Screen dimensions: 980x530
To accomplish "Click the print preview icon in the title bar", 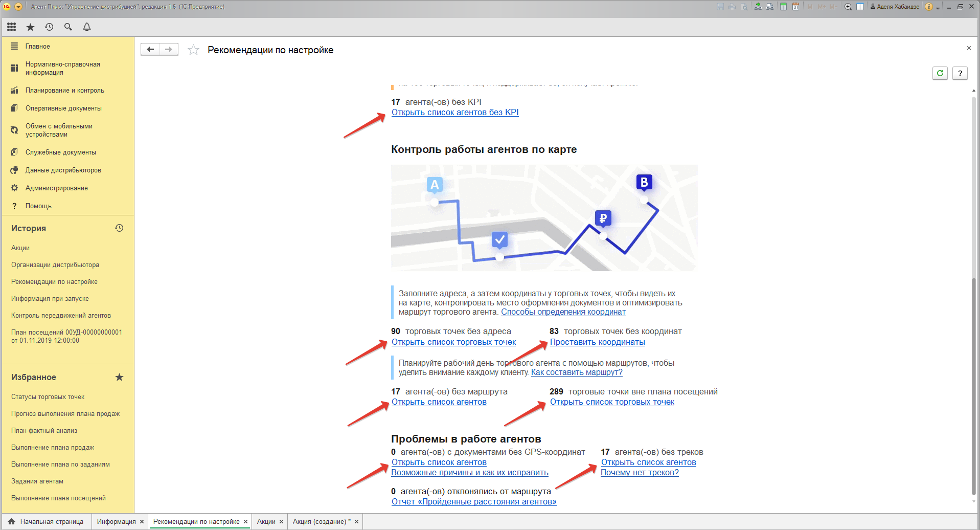I will pos(744,7).
